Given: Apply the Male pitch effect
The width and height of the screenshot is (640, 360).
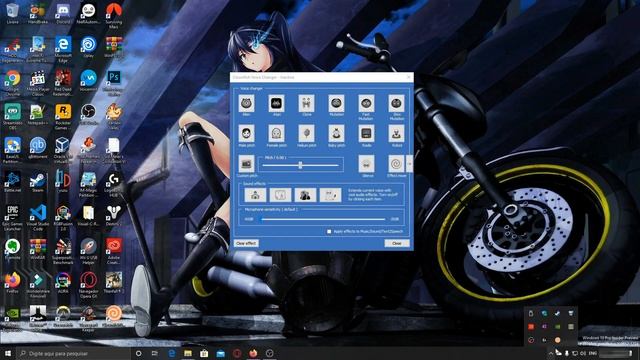Looking at the screenshot, I should click(x=246, y=133).
